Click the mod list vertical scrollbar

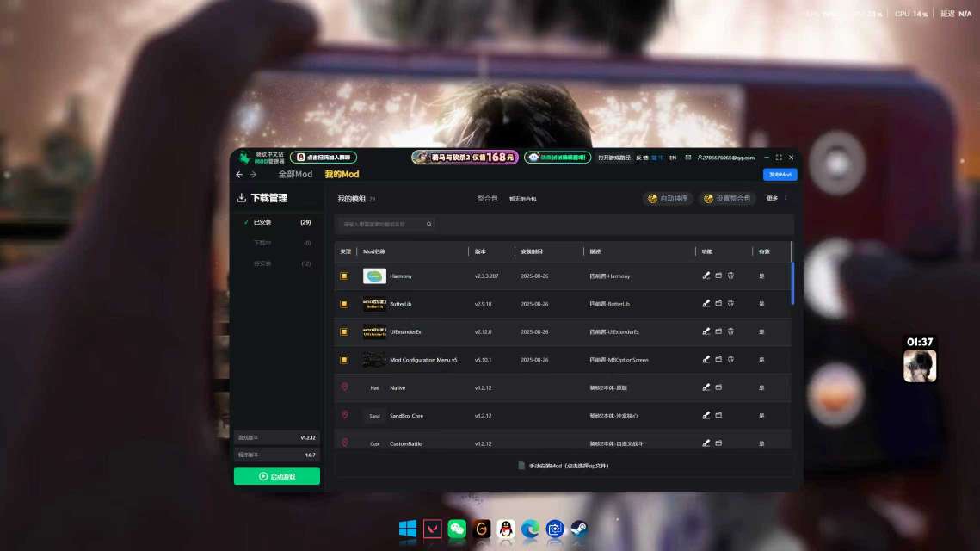[x=792, y=283]
